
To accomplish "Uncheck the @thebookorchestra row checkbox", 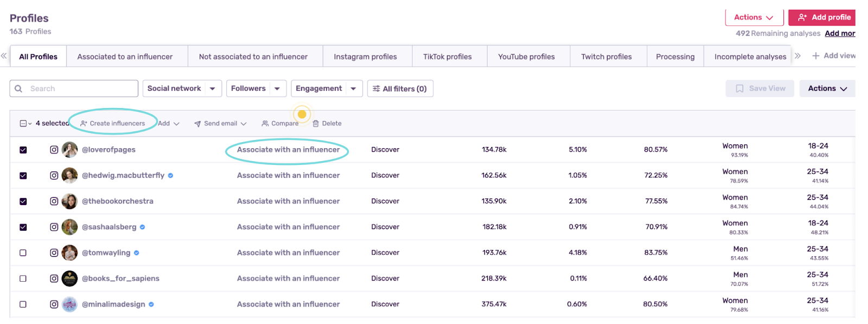I will click(x=23, y=201).
